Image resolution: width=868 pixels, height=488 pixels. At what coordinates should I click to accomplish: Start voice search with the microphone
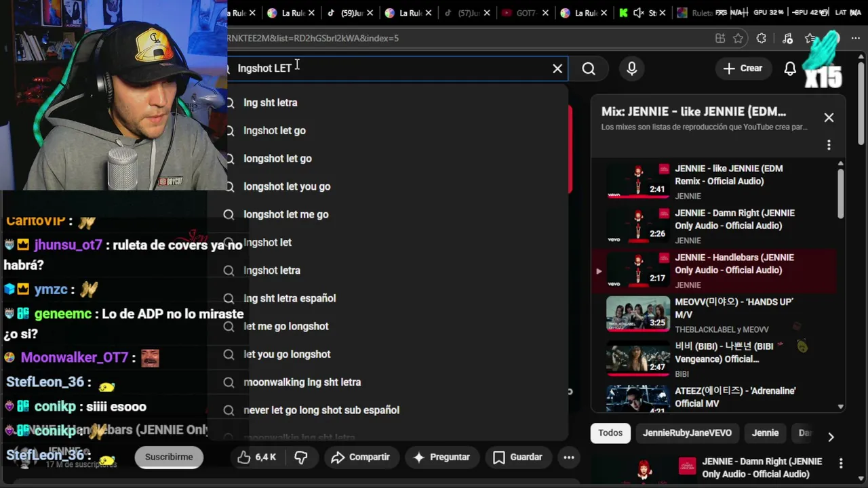632,68
